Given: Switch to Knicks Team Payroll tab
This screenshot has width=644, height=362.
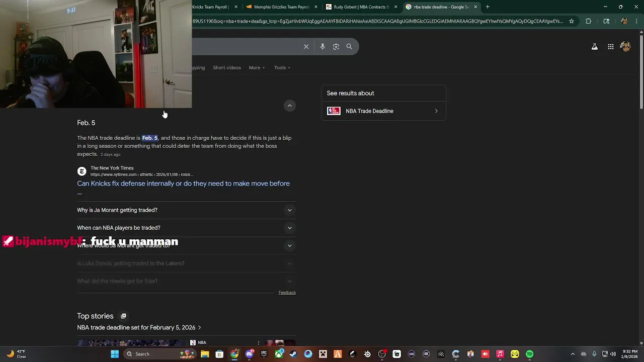Looking at the screenshot, I should pos(211,7).
